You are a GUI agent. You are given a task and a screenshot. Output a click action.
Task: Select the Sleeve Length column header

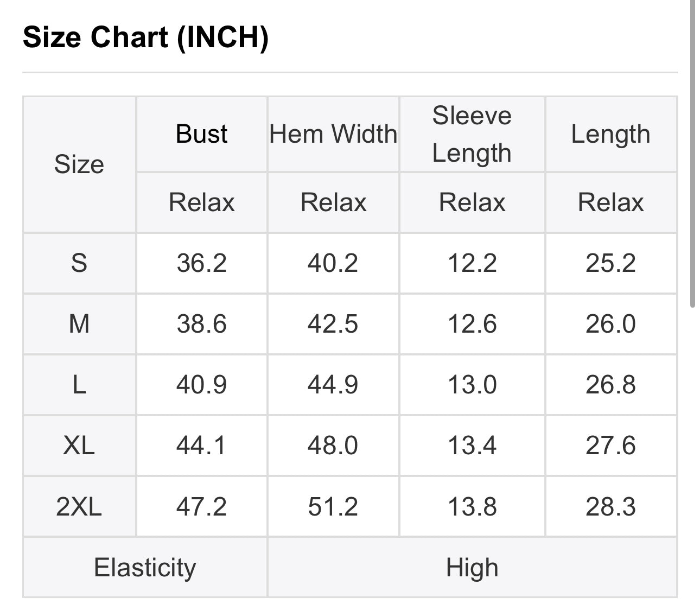(x=472, y=134)
